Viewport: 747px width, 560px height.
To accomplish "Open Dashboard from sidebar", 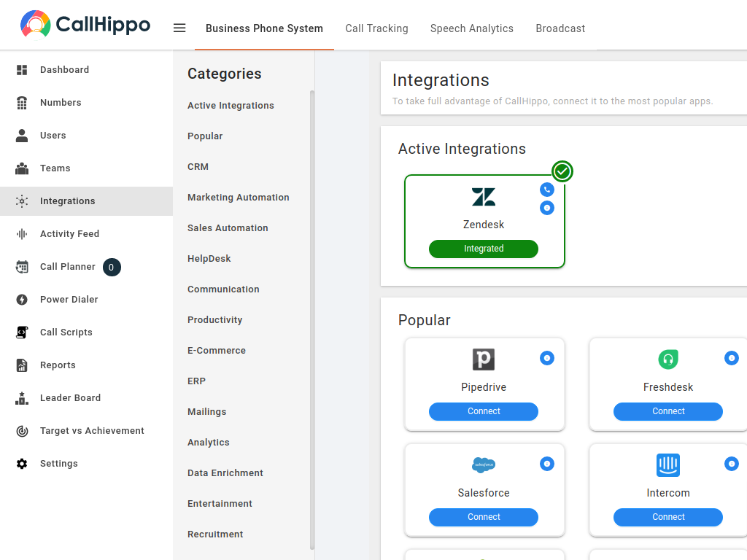I will 86,70.
